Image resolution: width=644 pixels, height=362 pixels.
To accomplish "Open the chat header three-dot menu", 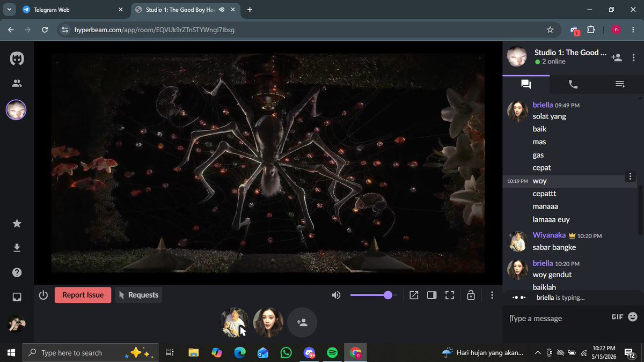I will pos(634,57).
